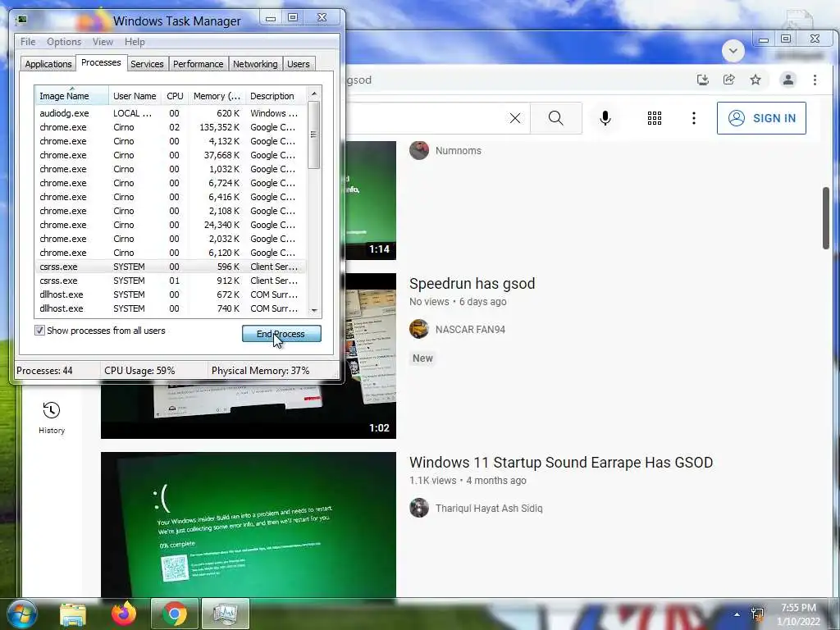
Task: Click process list scroll down arrow
Action: click(314, 310)
